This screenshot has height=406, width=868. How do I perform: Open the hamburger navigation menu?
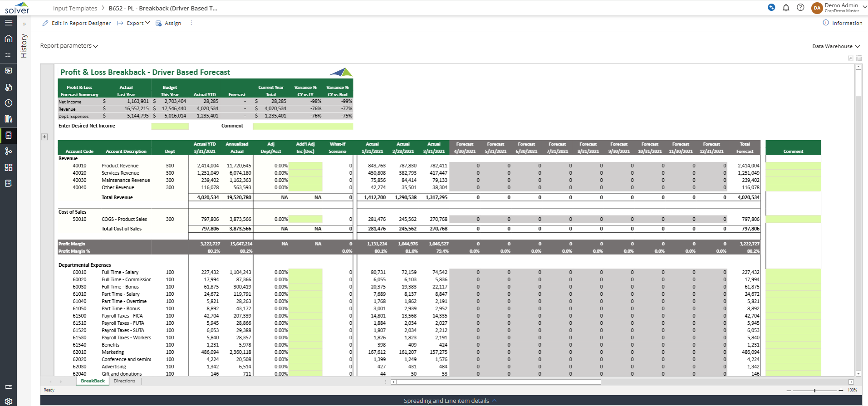click(8, 23)
